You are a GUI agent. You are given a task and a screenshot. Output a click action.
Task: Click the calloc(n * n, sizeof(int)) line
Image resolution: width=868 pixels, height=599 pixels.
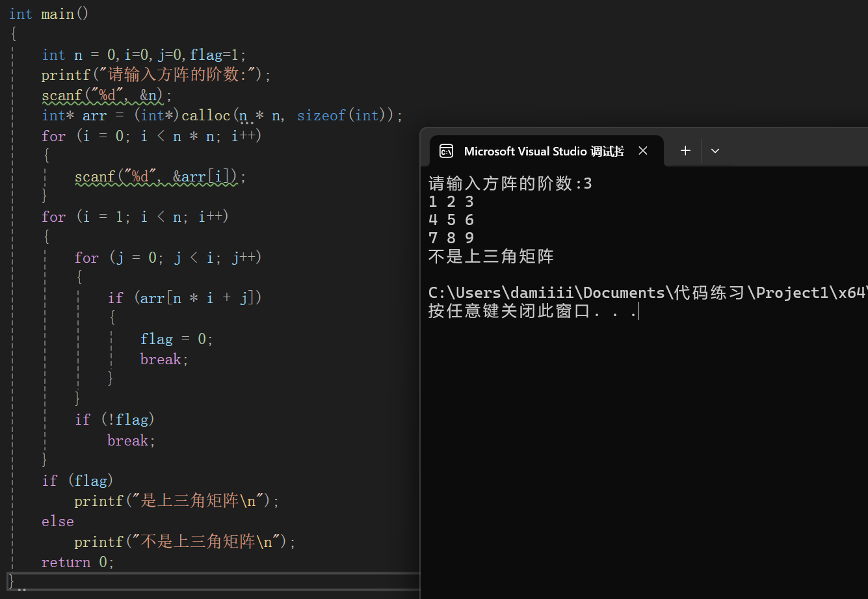click(x=222, y=116)
